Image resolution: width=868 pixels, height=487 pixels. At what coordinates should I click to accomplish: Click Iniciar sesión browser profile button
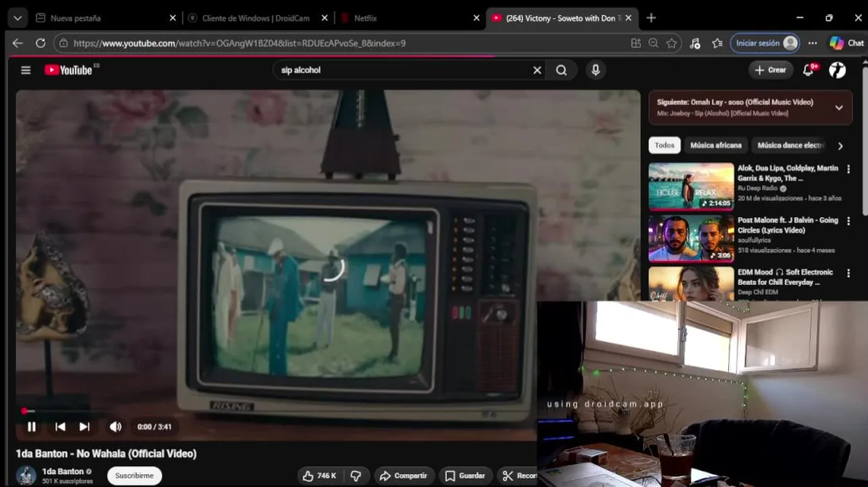click(765, 43)
